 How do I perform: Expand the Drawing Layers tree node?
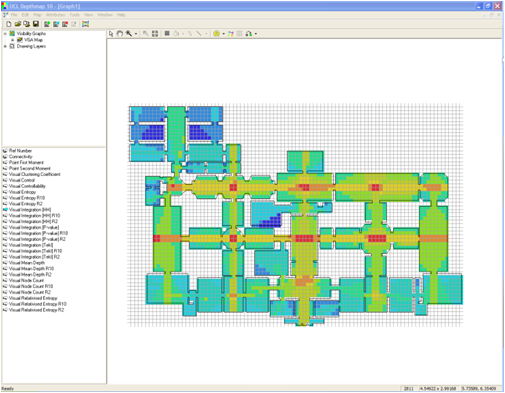pyautogui.click(x=5, y=46)
